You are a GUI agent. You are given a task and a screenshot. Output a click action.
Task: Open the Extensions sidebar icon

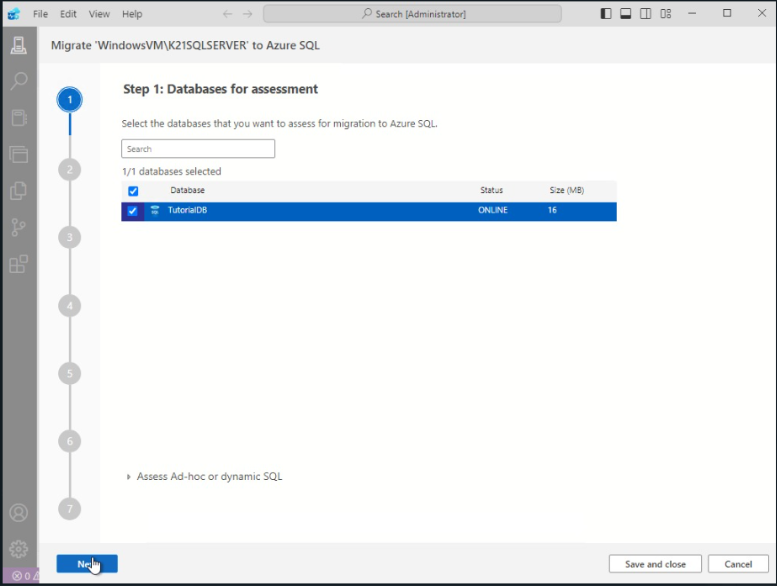click(x=18, y=264)
